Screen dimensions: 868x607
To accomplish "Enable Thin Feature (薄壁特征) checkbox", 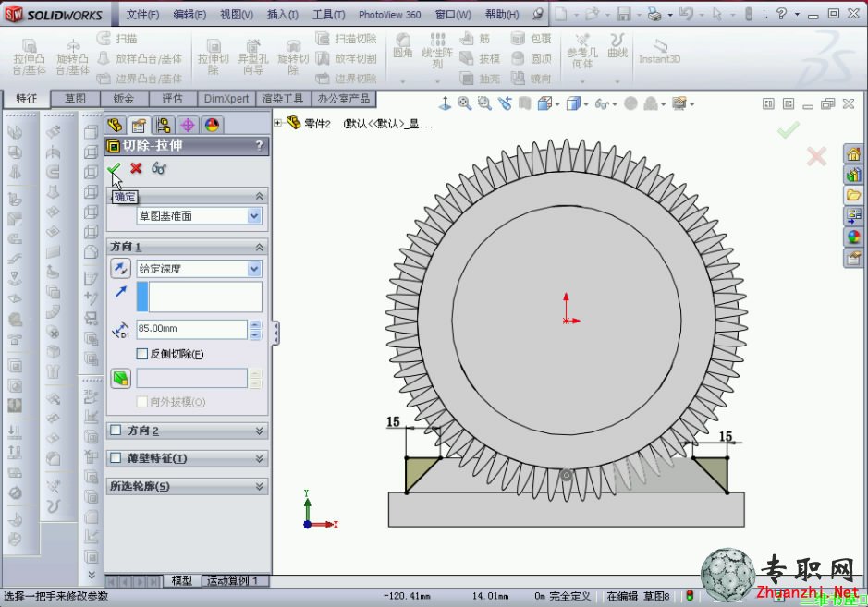I will (x=116, y=457).
